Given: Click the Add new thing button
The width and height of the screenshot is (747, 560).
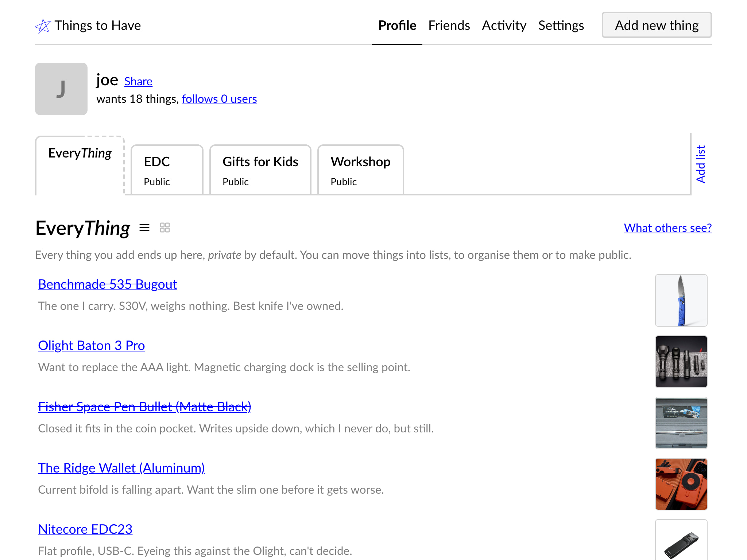Looking at the screenshot, I should pos(657,25).
